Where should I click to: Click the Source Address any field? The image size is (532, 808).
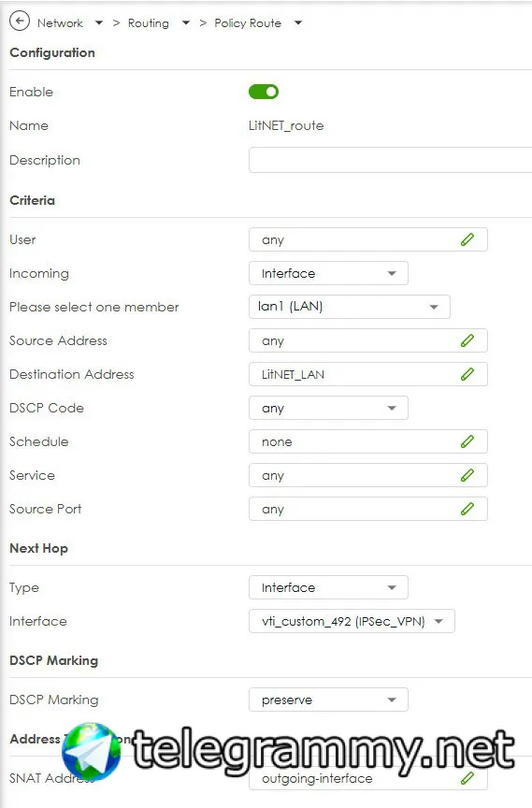tap(368, 340)
